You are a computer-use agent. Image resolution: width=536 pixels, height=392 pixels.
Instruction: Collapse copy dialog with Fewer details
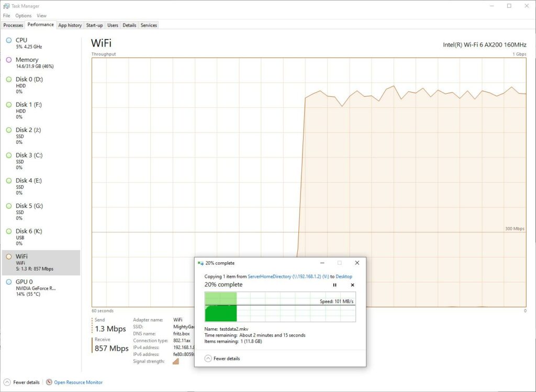pos(222,359)
